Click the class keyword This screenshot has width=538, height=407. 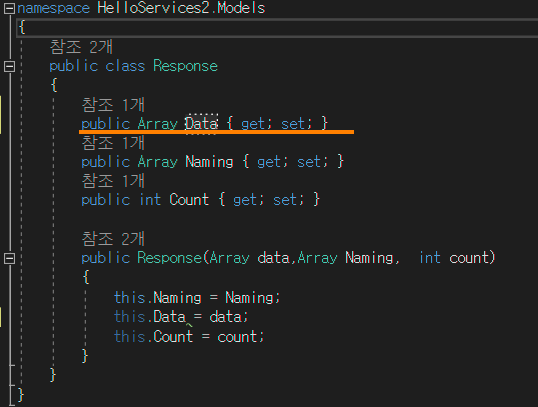click(125, 66)
